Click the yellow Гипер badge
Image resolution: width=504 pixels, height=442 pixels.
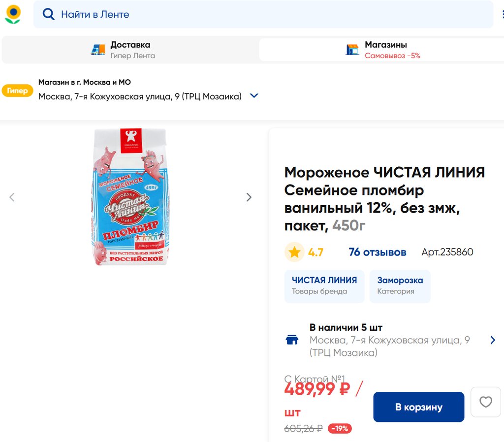pos(17,91)
